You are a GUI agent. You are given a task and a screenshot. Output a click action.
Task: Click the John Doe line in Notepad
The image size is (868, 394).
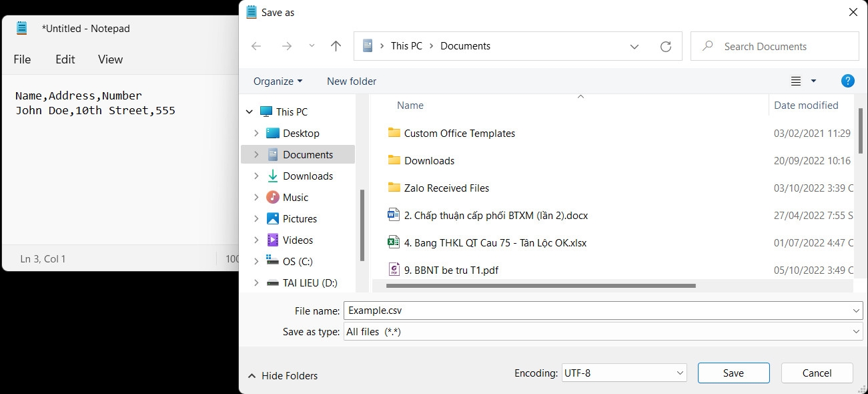[95, 110]
